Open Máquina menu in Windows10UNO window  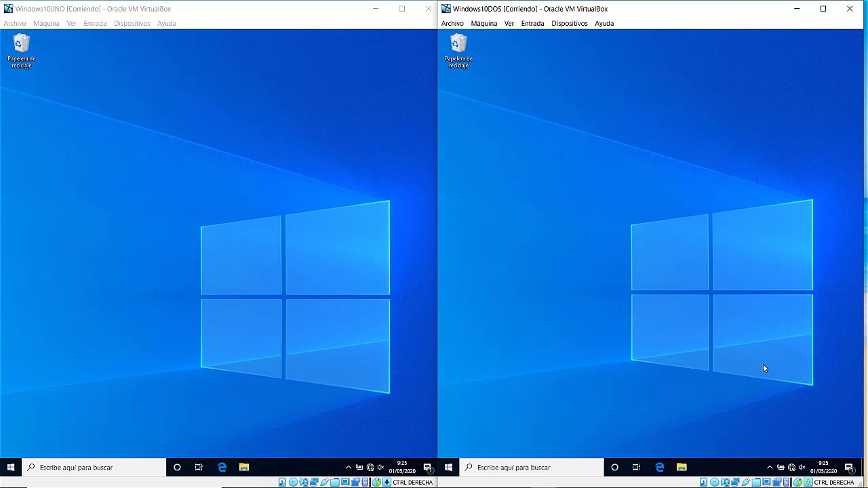pos(46,23)
